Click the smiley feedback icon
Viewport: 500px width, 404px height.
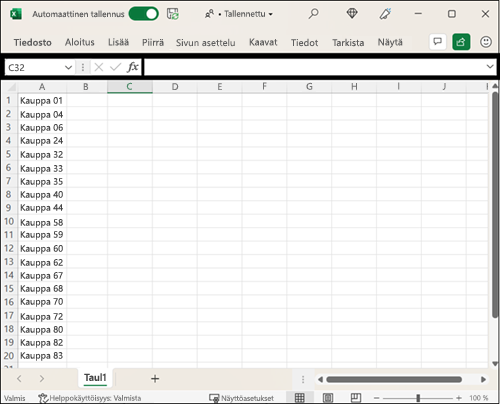pyautogui.click(x=486, y=42)
